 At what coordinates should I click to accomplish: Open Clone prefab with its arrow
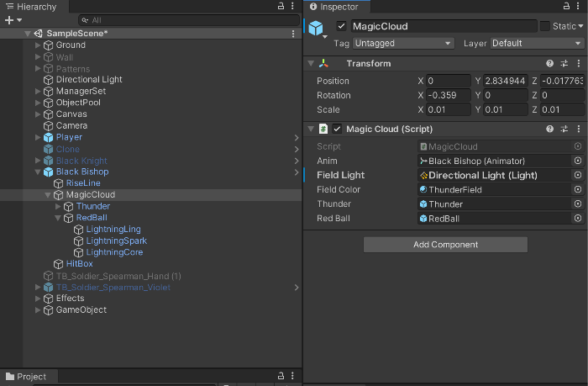coord(297,150)
